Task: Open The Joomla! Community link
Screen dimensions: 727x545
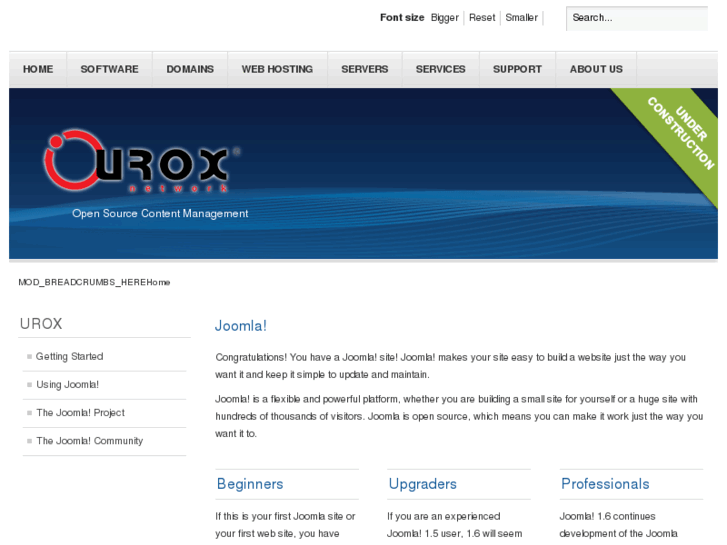Action: point(89,441)
